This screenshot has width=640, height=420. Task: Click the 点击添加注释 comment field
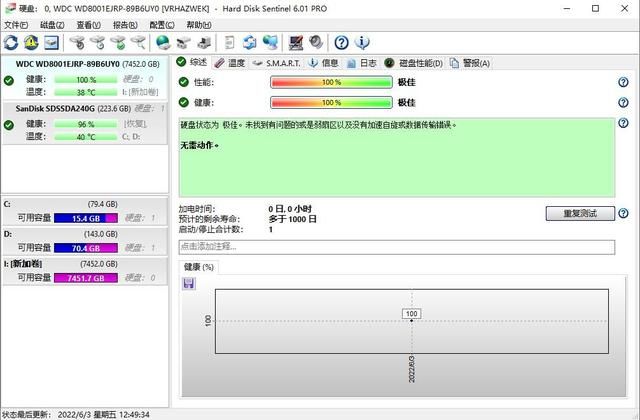click(x=397, y=247)
